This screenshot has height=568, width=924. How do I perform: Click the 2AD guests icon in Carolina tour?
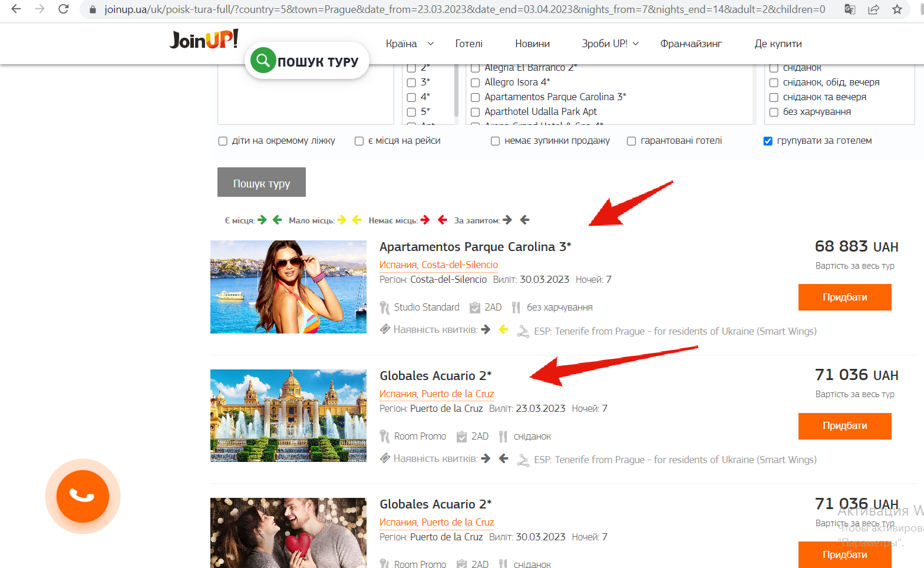(475, 308)
